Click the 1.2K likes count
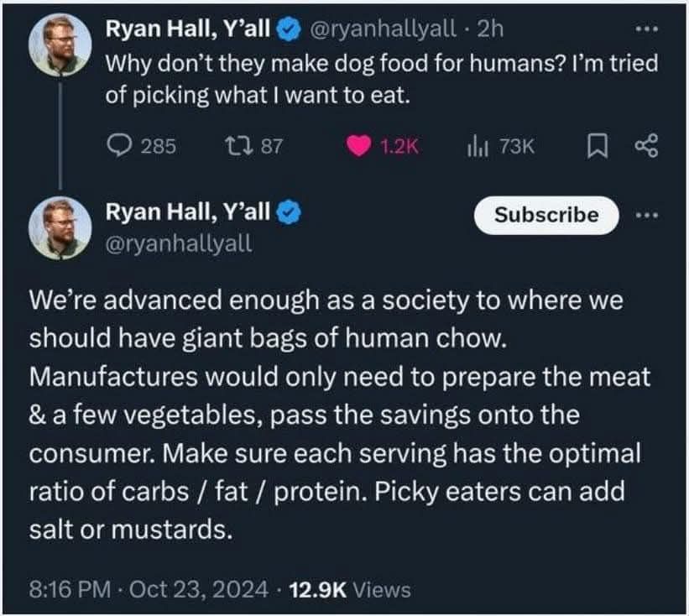The width and height of the screenshot is (689, 616). (x=398, y=147)
